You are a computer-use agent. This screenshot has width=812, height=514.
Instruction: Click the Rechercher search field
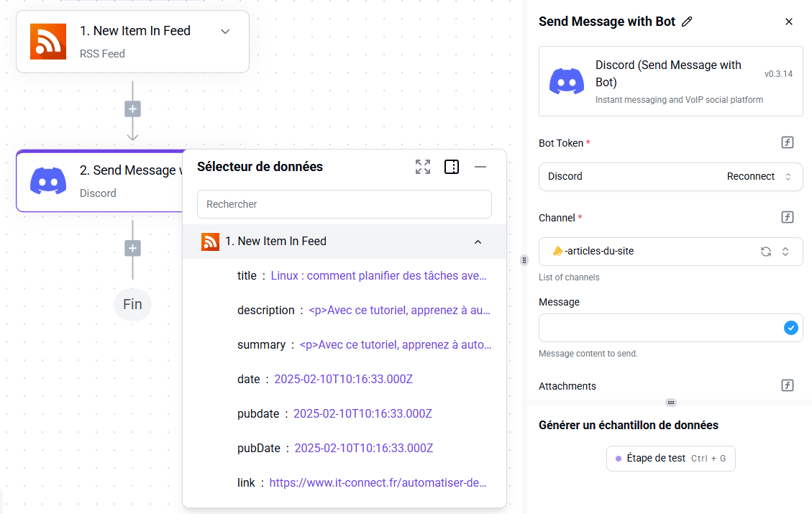(x=344, y=204)
